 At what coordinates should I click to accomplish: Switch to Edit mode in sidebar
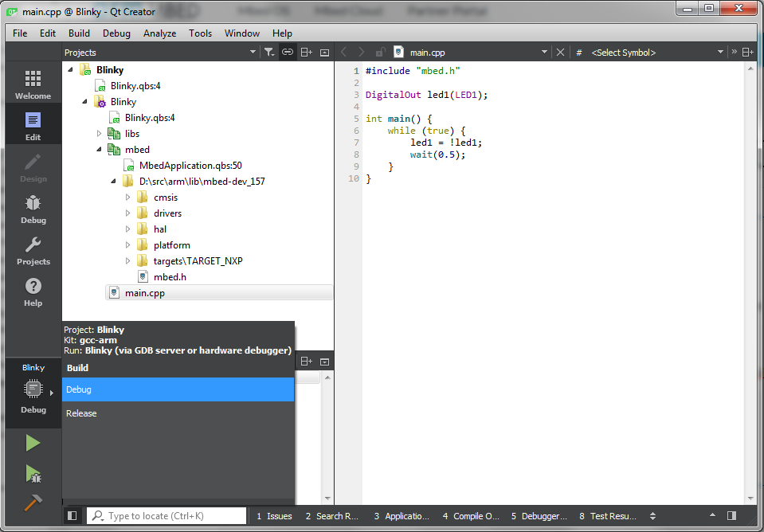32,123
